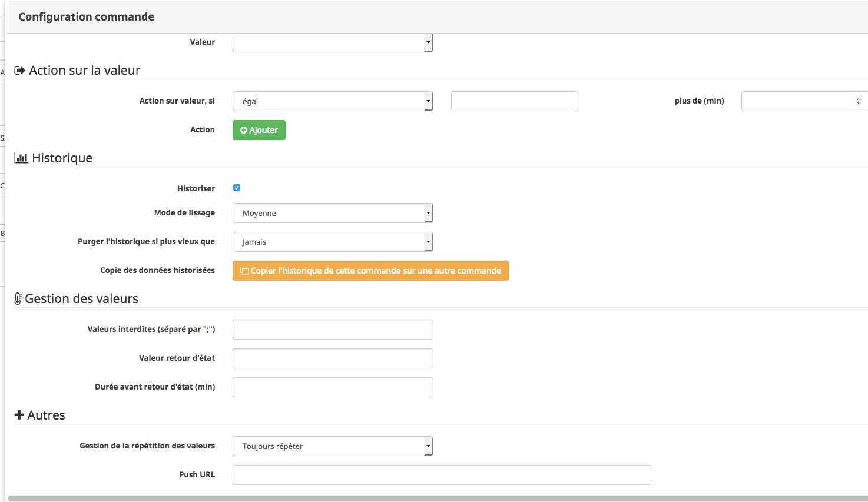Click the Valeurs interdites input field
Viewport: 868px width, 502px height.
pyautogui.click(x=333, y=330)
